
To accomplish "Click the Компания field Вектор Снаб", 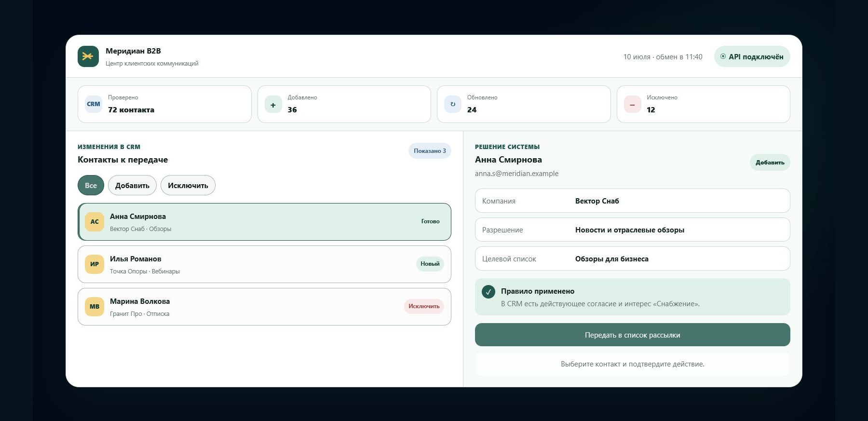I will [632, 201].
